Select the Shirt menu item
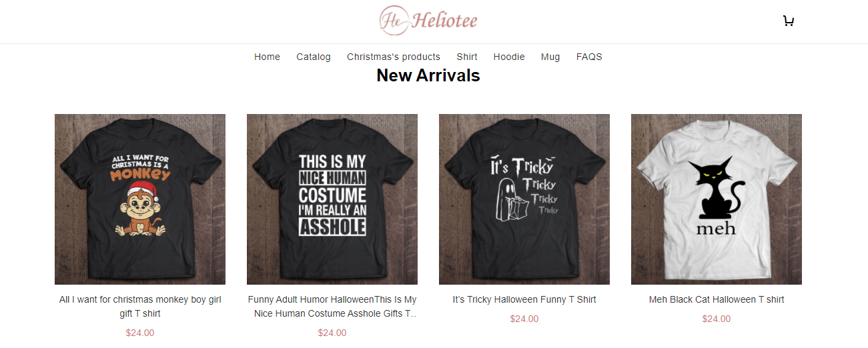Viewport: 868px width, 348px height. pos(467,57)
